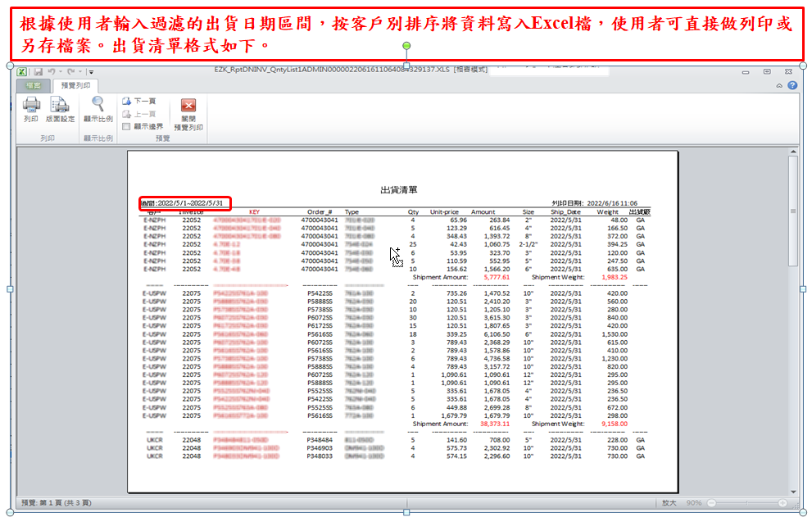
Task: Click the 90% zoom level indicator
Action: (692, 502)
